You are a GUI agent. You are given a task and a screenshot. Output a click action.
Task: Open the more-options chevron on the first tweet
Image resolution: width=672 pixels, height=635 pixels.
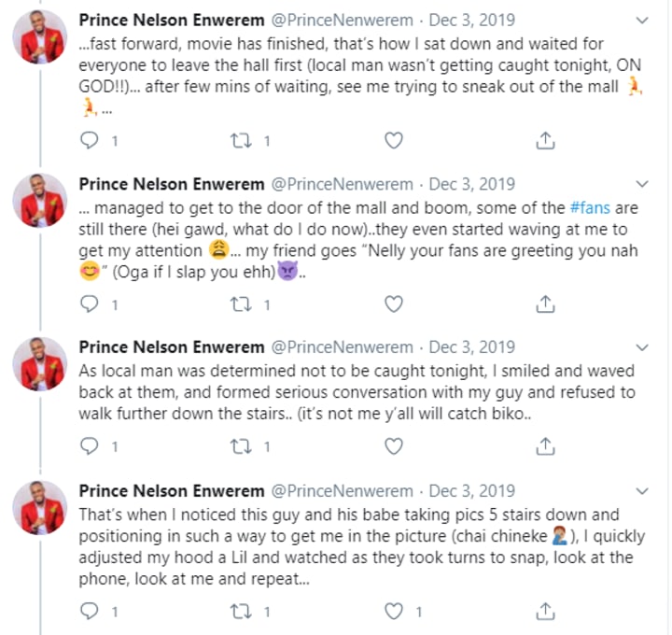point(643,21)
